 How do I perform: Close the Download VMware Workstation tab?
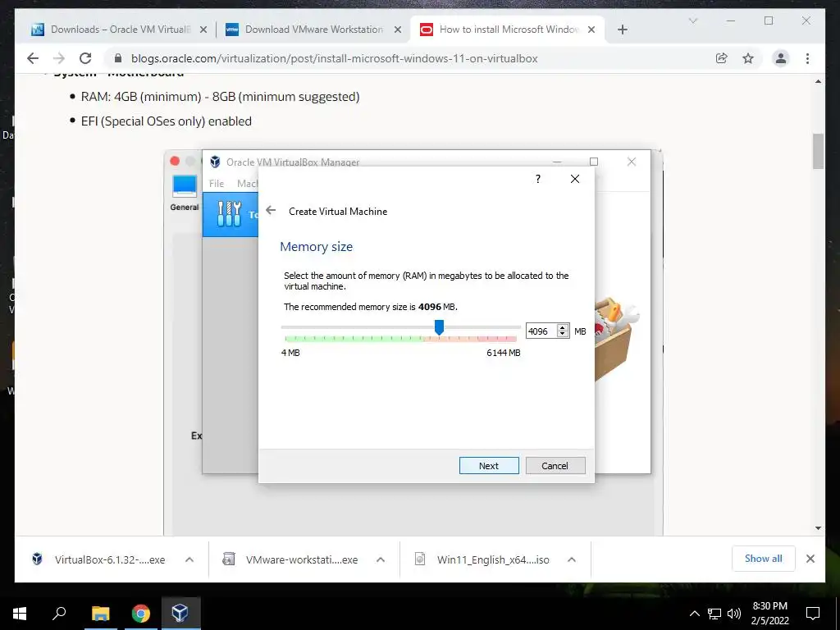click(x=398, y=30)
